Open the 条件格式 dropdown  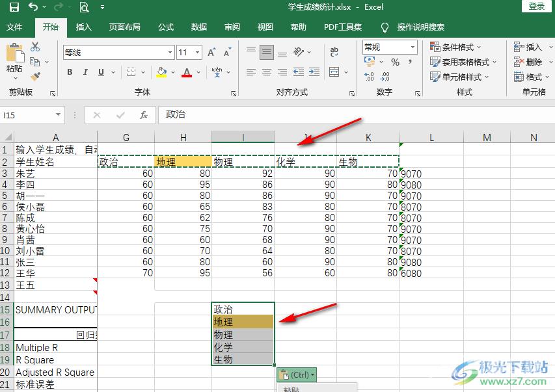coord(456,47)
